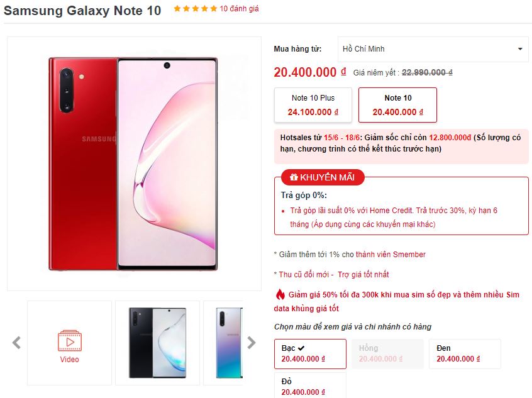The image size is (532, 398).
Task: Select the Đỏ color option
Action: coord(310,385)
